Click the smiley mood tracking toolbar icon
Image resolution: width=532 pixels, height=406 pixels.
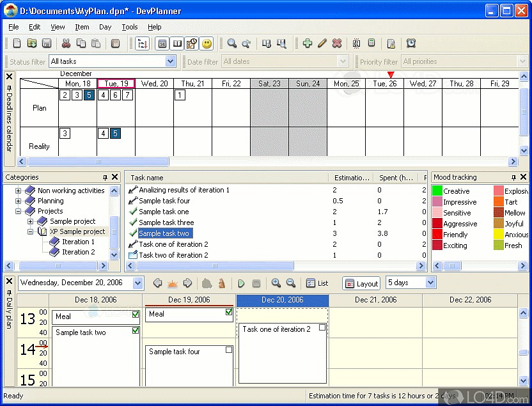[207, 43]
